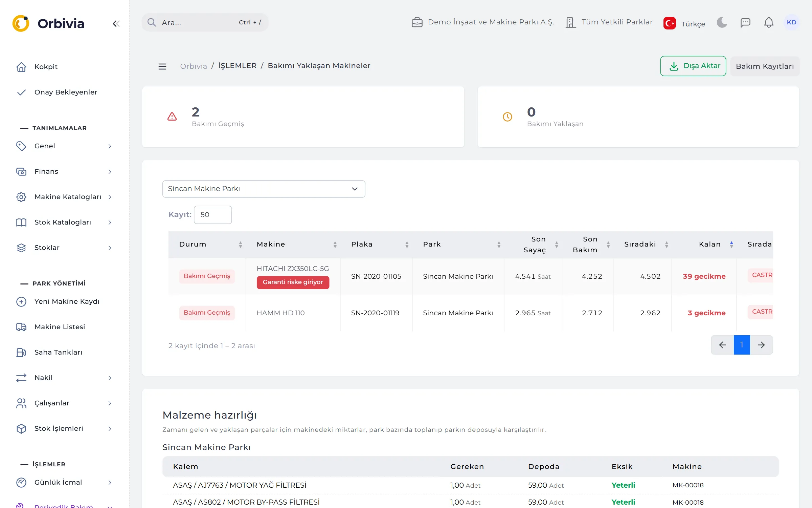Click the Kayıt count input field
The height and width of the screenshot is (508, 812).
212,215
